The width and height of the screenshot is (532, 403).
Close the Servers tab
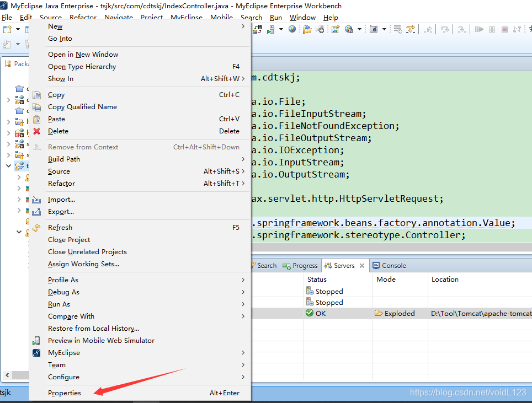tap(362, 266)
